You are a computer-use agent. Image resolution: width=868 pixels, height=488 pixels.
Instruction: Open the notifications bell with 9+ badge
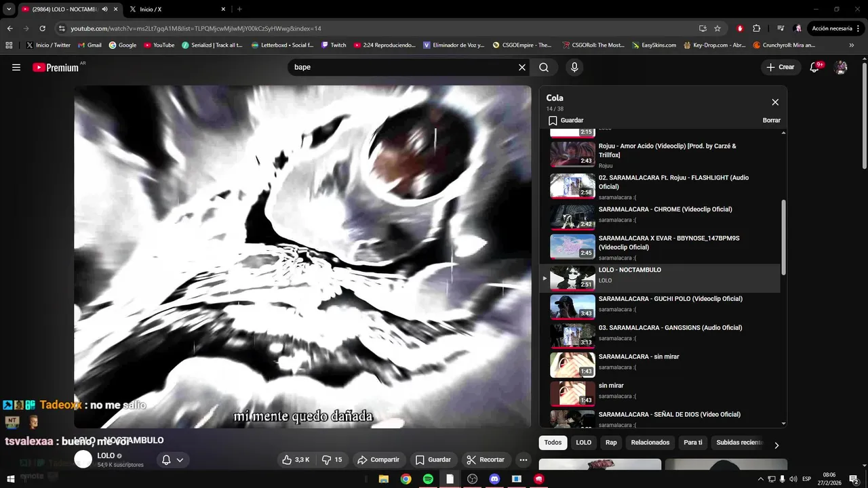(x=816, y=67)
